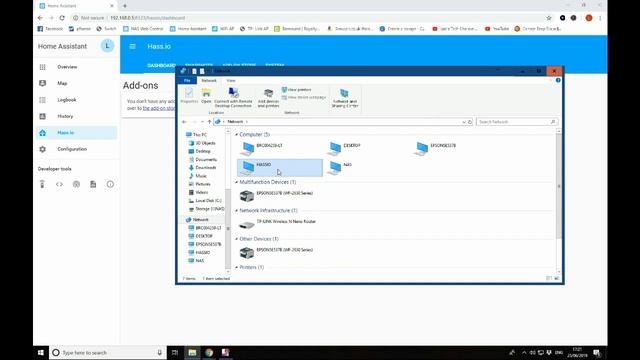
Task: Open the developer tool with the circular broadcast icon
Action: [x=76, y=184]
